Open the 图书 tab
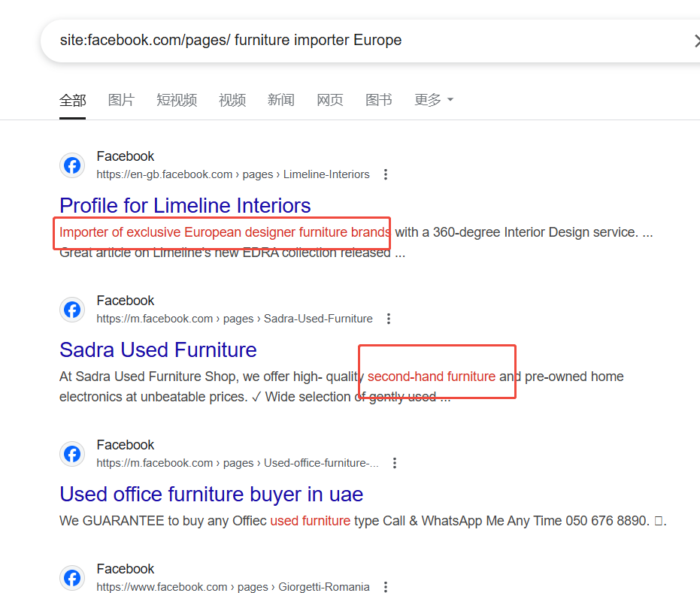The width and height of the screenshot is (700, 593). click(x=379, y=100)
